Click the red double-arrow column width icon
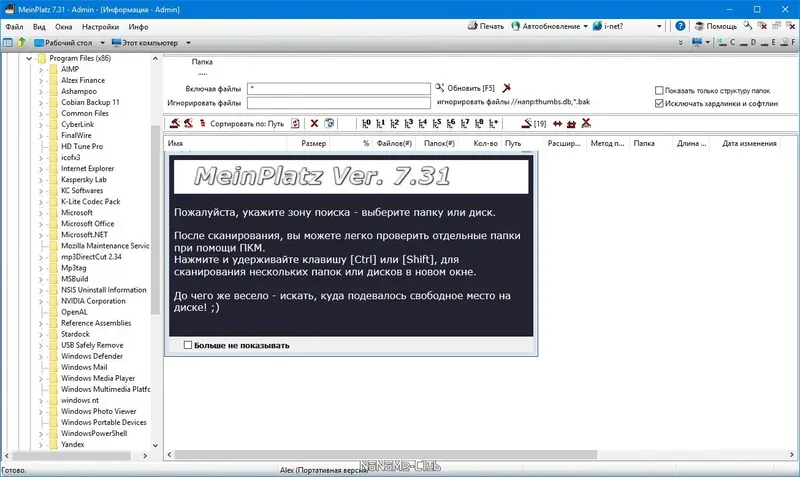800x477 pixels. coord(558,123)
